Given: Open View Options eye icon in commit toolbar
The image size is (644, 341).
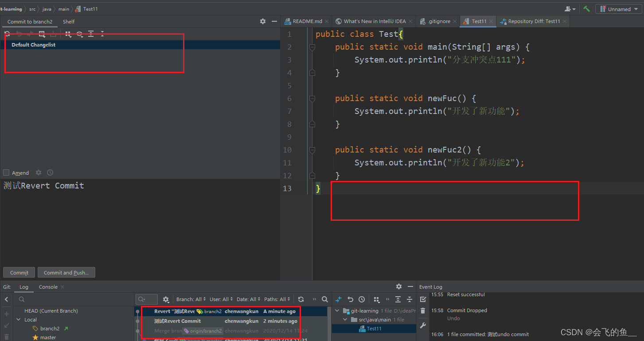Looking at the screenshot, I should tap(80, 34).
